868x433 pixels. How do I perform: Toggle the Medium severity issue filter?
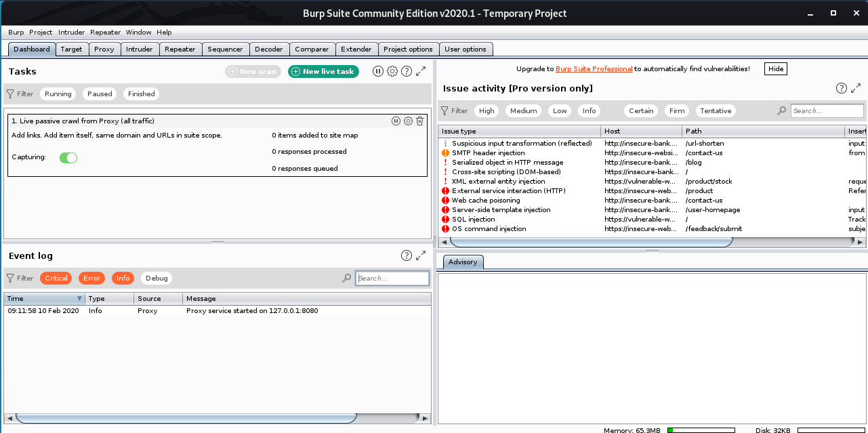coord(524,110)
